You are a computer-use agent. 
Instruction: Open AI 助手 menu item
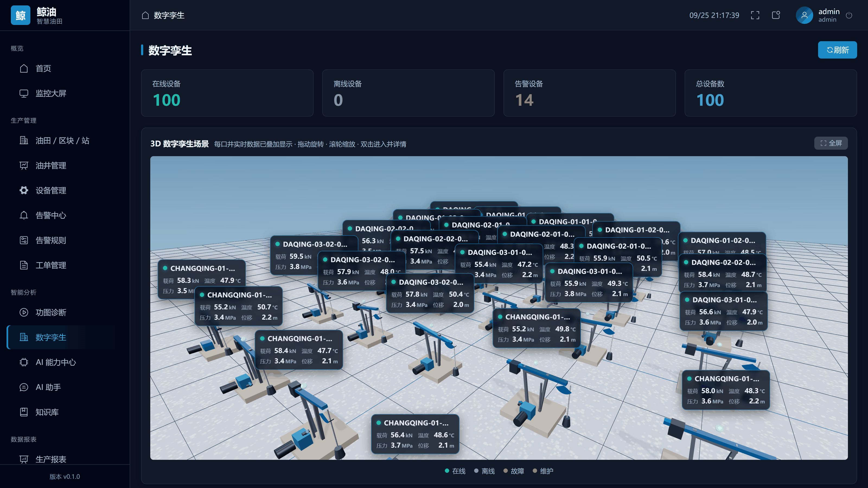pos(65,387)
